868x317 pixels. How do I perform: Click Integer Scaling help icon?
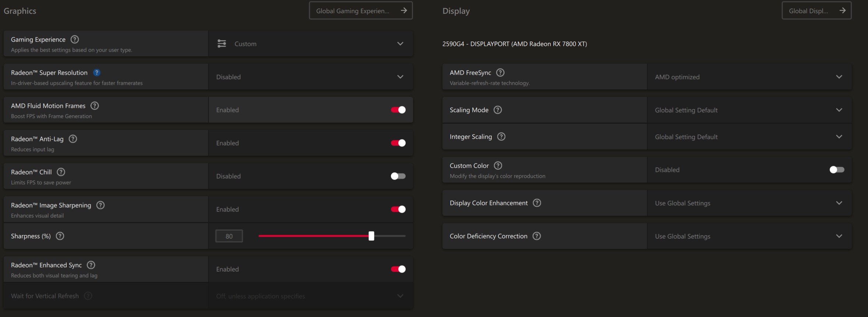point(501,137)
